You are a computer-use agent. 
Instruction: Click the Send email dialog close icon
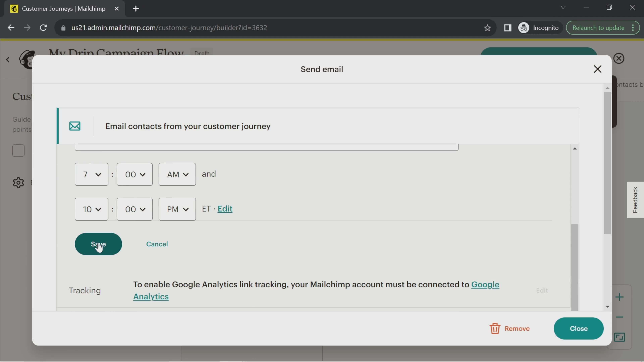pos(598,69)
